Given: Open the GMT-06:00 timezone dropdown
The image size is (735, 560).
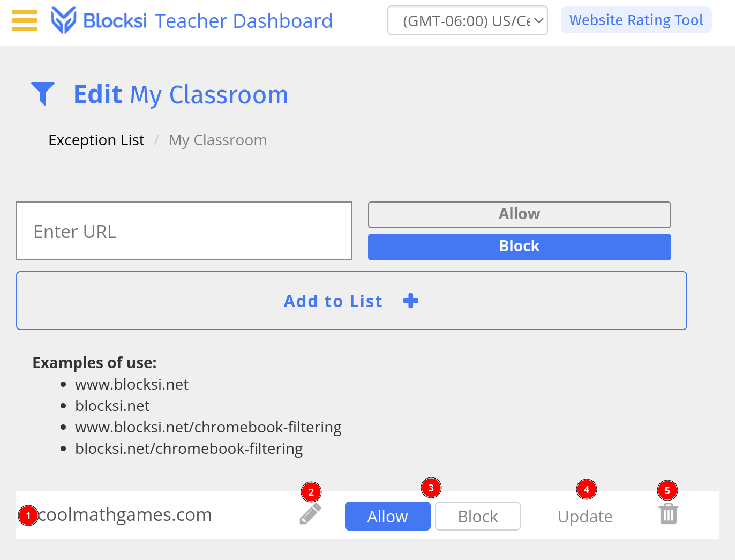Looking at the screenshot, I should pyautogui.click(x=467, y=20).
